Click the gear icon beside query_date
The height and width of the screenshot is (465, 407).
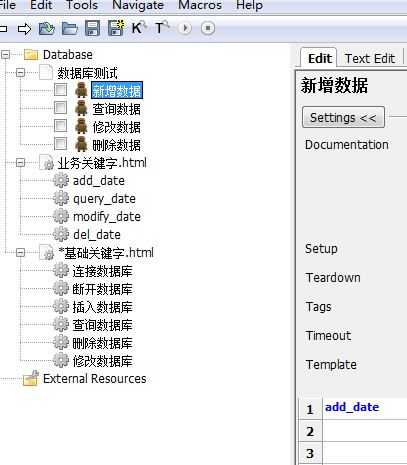61,198
